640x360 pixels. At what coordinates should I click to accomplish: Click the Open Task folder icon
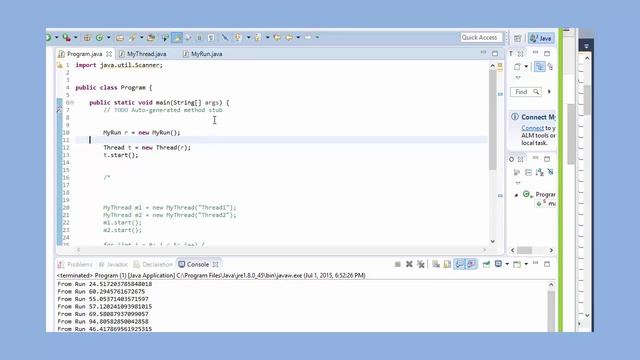pos(151,38)
